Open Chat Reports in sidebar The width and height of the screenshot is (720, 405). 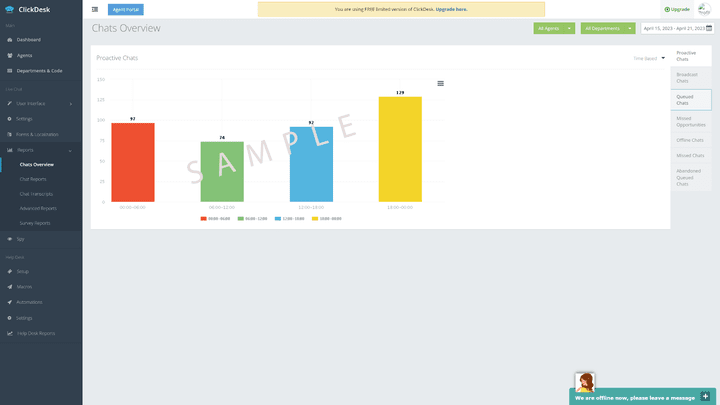tap(33, 179)
